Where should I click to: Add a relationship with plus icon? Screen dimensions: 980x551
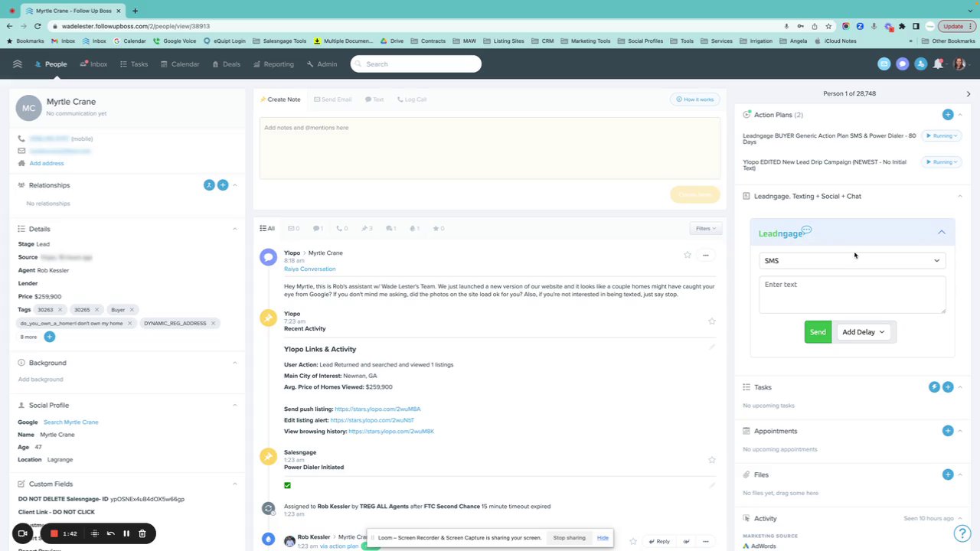pyautogui.click(x=223, y=185)
